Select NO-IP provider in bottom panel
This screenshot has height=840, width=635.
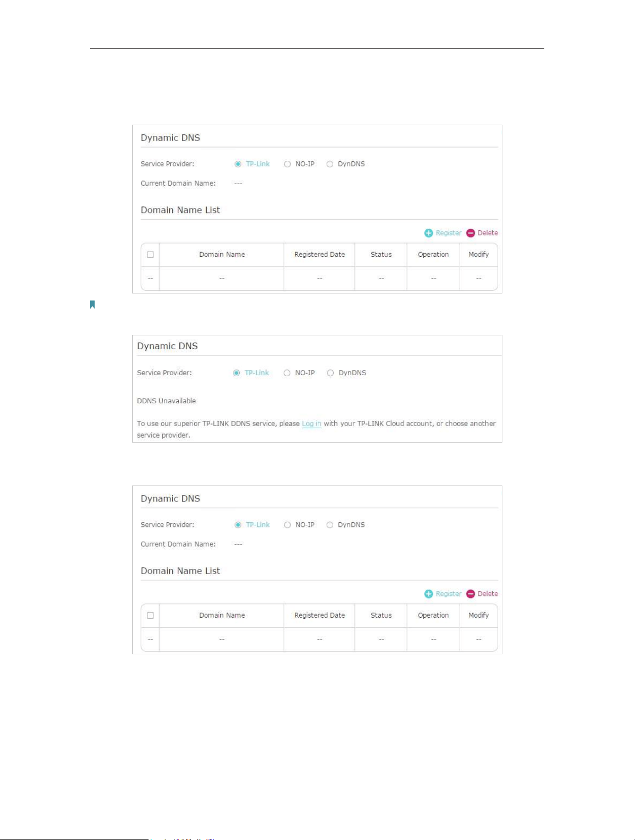click(287, 525)
